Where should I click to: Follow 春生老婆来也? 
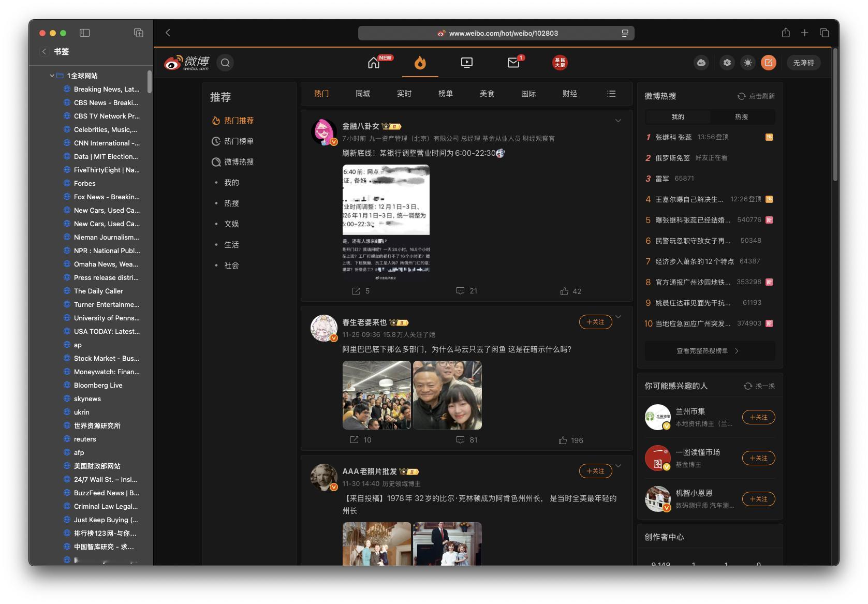coord(595,322)
